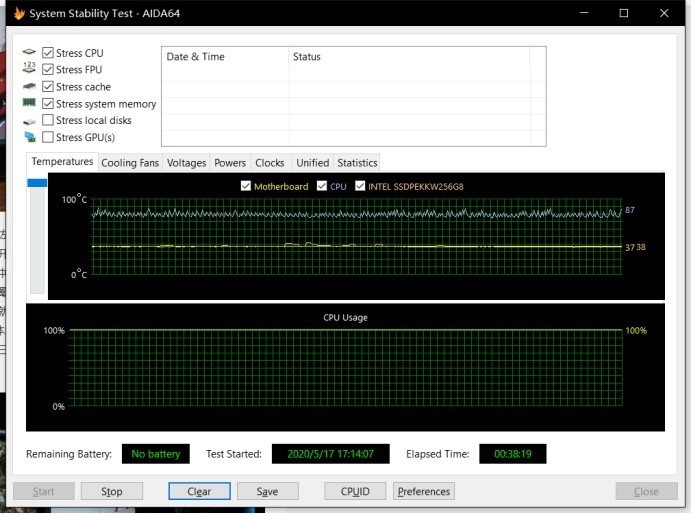
Task: Toggle the INTEL SSDPEKKW256G8 graph checkbox
Action: click(x=360, y=186)
